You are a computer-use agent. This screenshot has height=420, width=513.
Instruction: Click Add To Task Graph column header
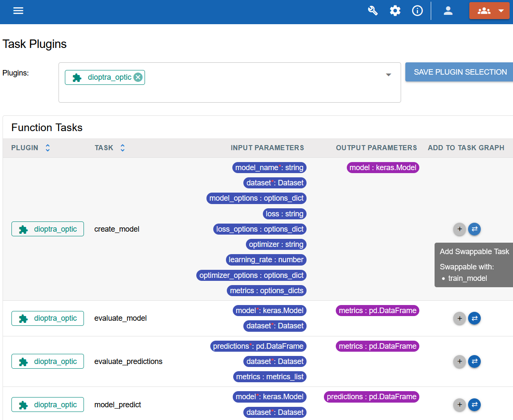pos(466,148)
